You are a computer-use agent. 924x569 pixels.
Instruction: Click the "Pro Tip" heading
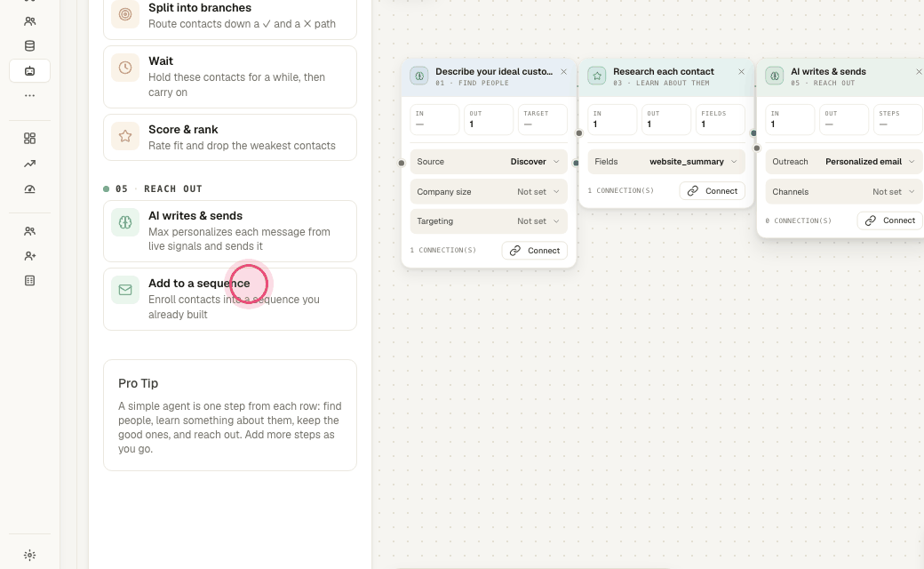138,383
